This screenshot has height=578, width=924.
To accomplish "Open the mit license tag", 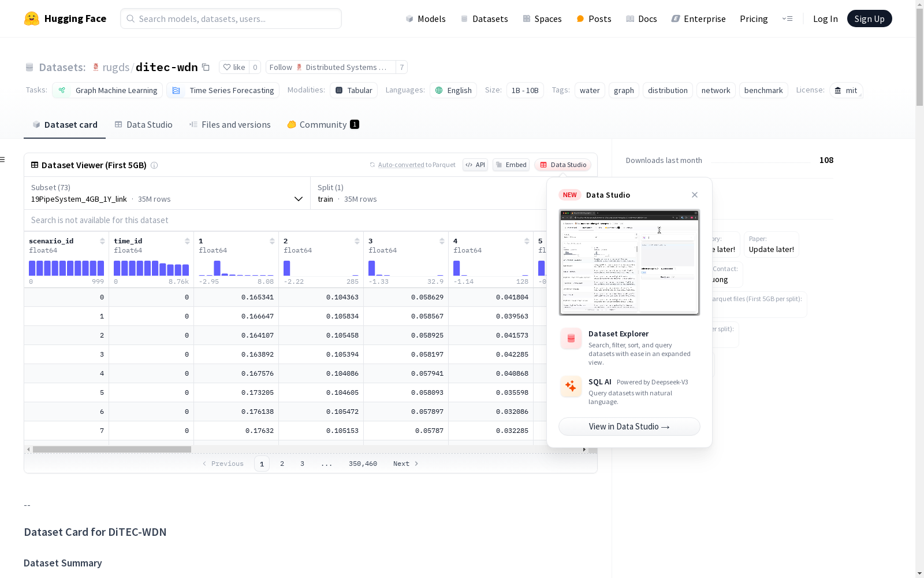I will [846, 90].
